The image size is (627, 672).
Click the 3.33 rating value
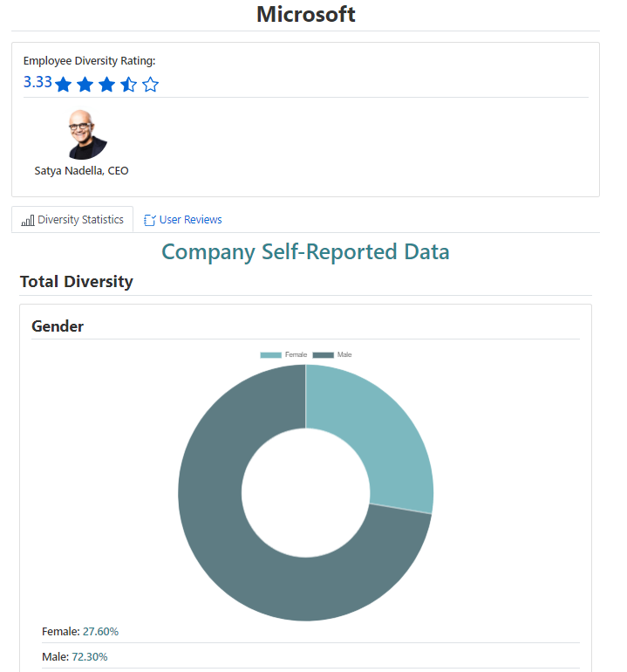[x=37, y=82]
